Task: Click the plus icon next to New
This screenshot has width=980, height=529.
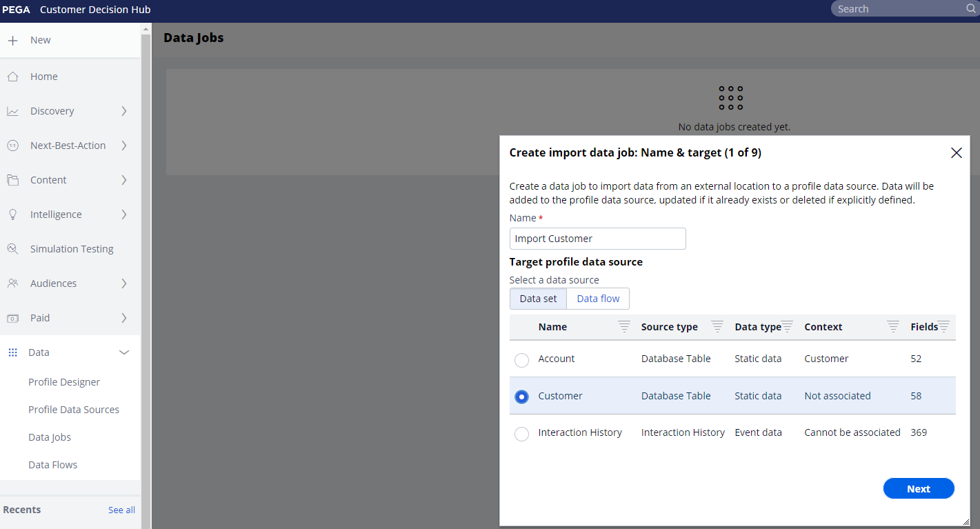Action: pyautogui.click(x=12, y=41)
